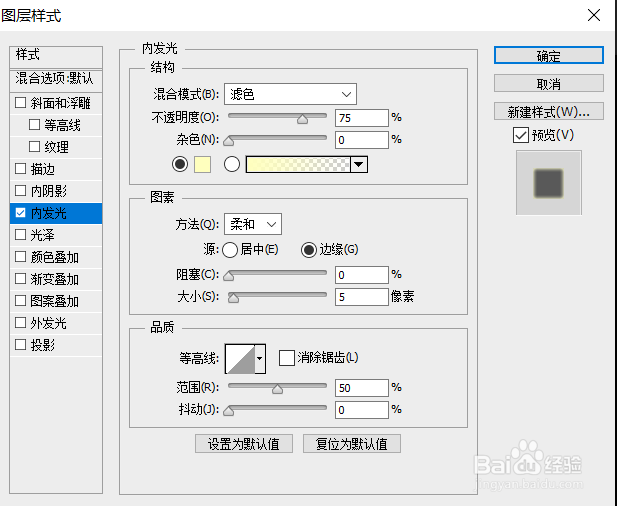The height and width of the screenshot is (506, 617).
Task: Close the 图层样式 dialog
Action: [x=594, y=15]
